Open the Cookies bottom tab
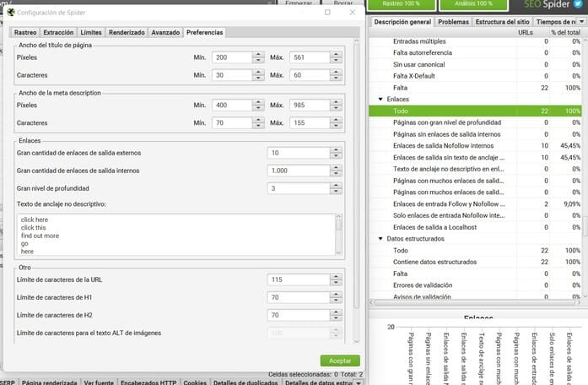 tap(195, 382)
